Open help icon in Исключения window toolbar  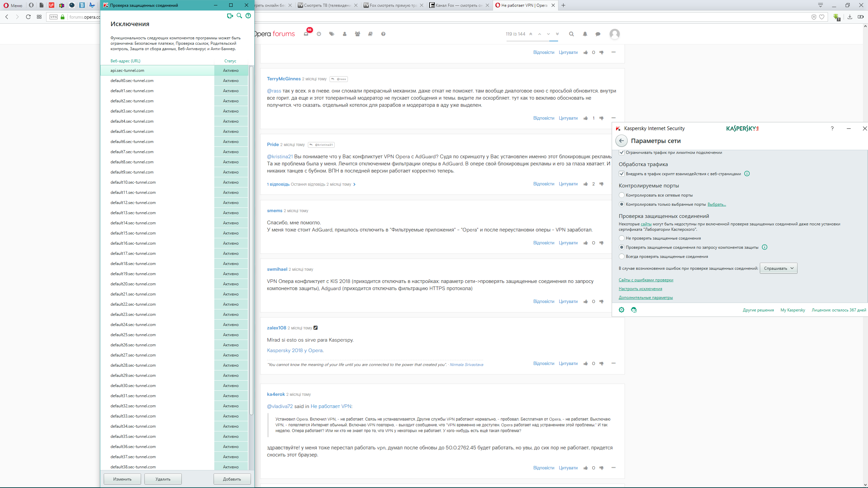coord(248,16)
